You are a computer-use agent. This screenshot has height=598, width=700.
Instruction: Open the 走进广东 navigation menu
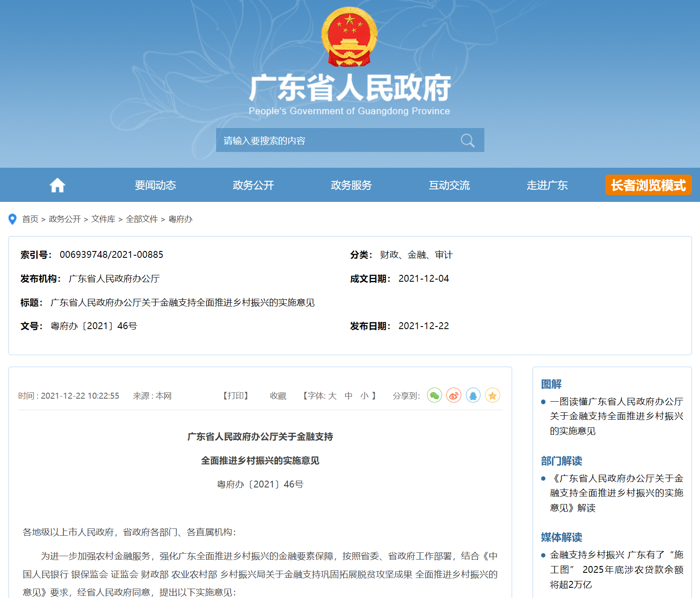pyautogui.click(x=547, y=185)
